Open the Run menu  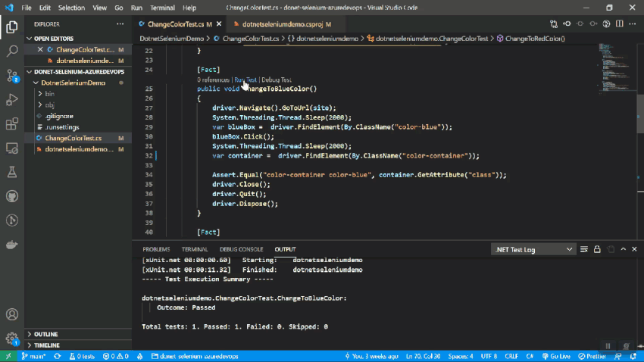(x=136, y=8)
